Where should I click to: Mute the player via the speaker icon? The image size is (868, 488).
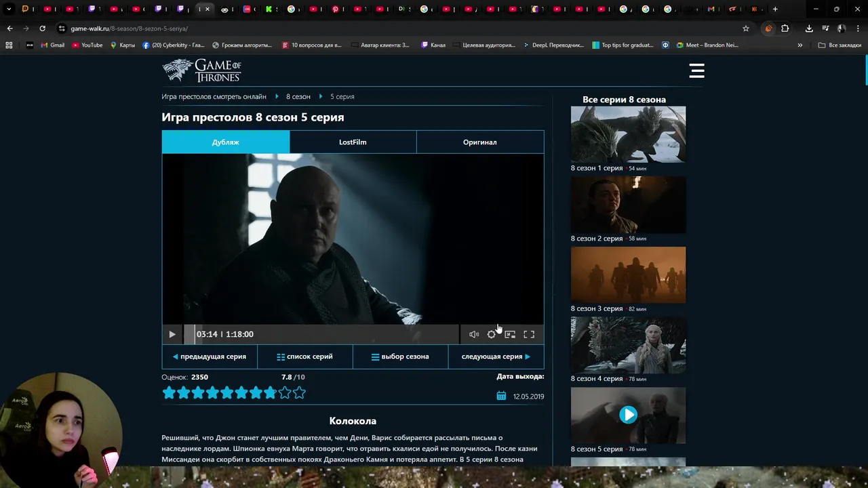pyautogui.click(x=474, y=334)
